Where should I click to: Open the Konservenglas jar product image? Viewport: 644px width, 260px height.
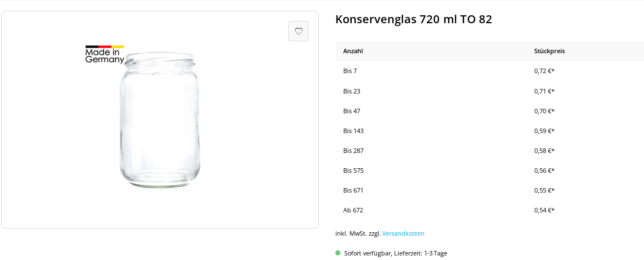click(160, 120)
